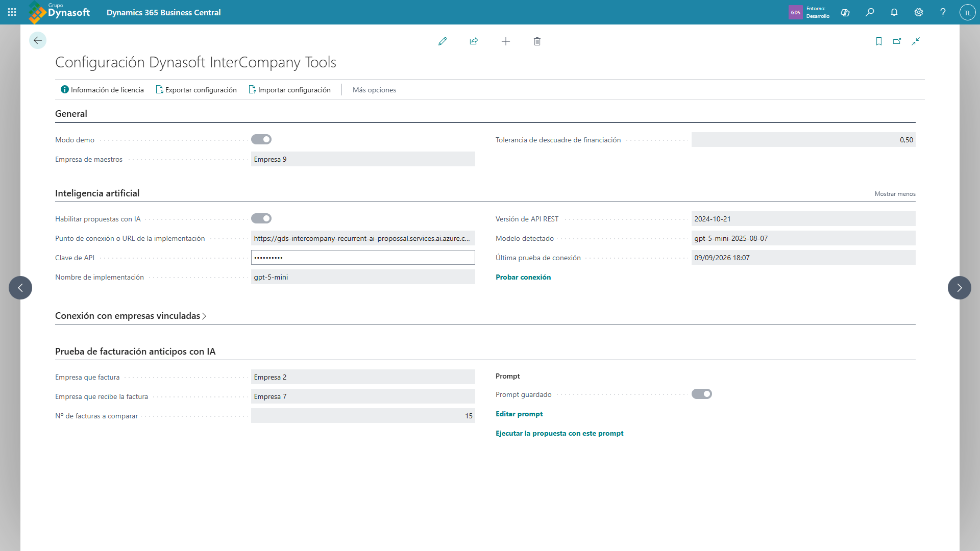This screenshot has width=980, height=551.
Task: Open Copilot from the top bar
Action: pos(845,12)
